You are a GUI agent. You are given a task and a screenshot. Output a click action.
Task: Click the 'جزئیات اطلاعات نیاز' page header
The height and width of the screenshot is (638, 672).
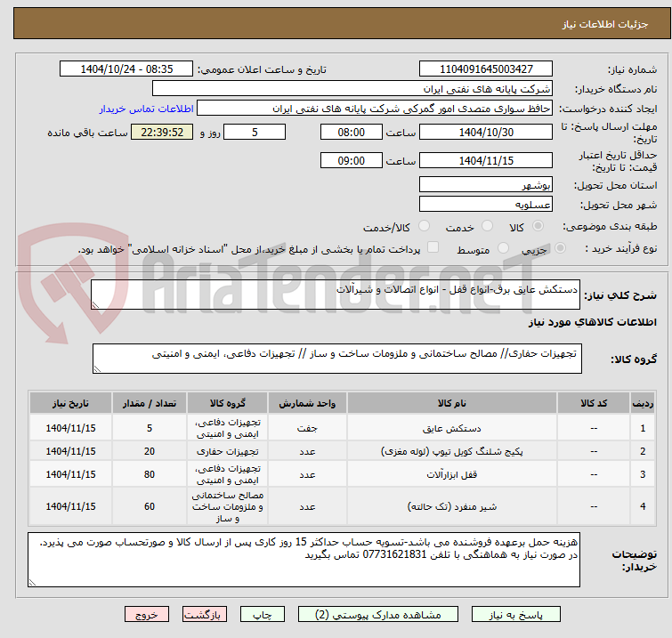[x=605, y=24]
